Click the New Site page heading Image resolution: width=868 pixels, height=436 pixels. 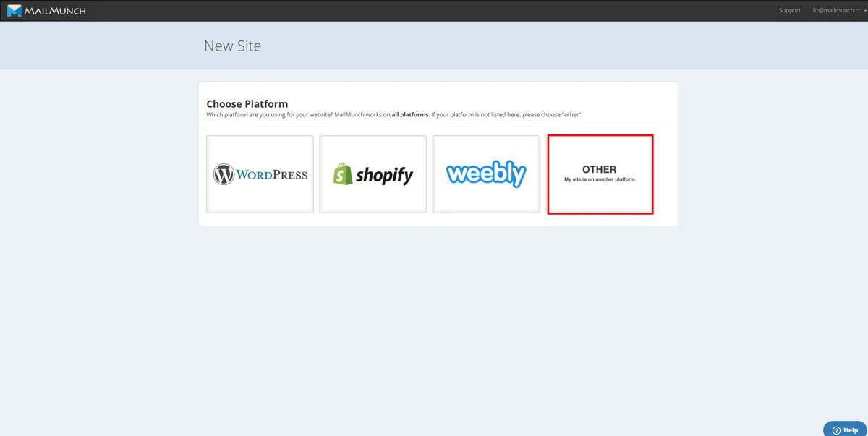click(232, 46)
